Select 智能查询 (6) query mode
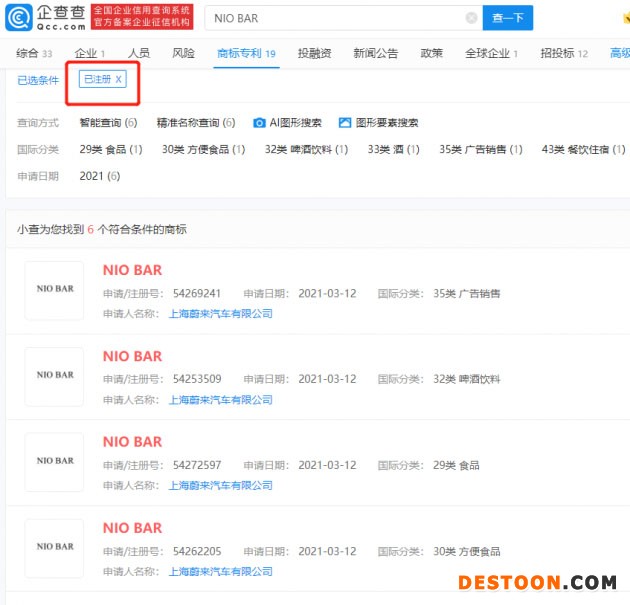Screen dimensions: 630x605 [x=108, y=123]
